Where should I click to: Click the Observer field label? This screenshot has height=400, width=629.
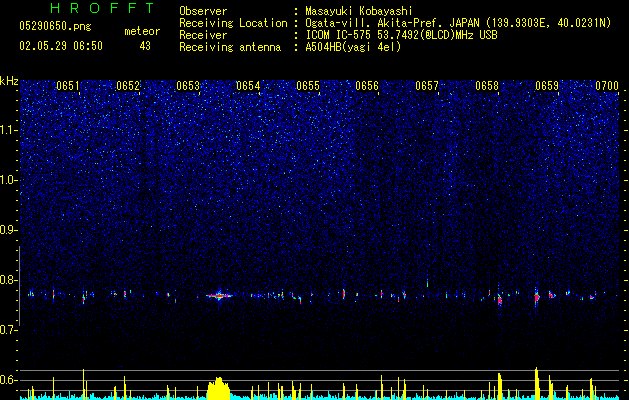(x=203, y=11)
